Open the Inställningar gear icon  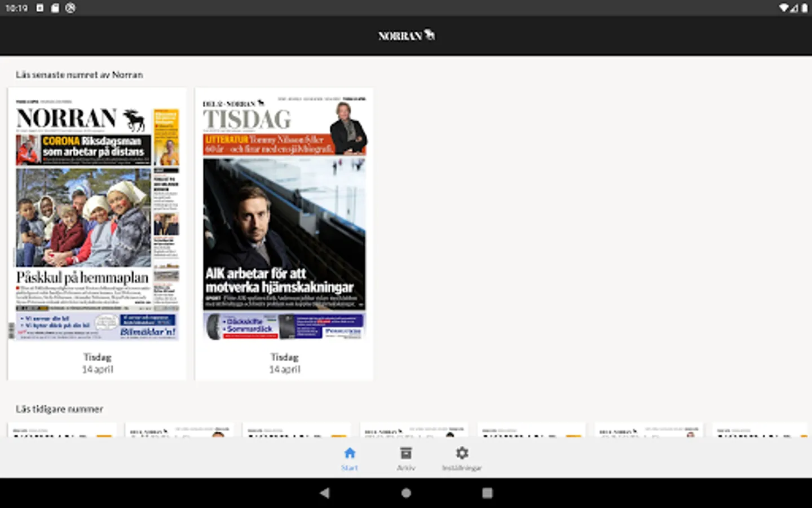pos(462,453)
